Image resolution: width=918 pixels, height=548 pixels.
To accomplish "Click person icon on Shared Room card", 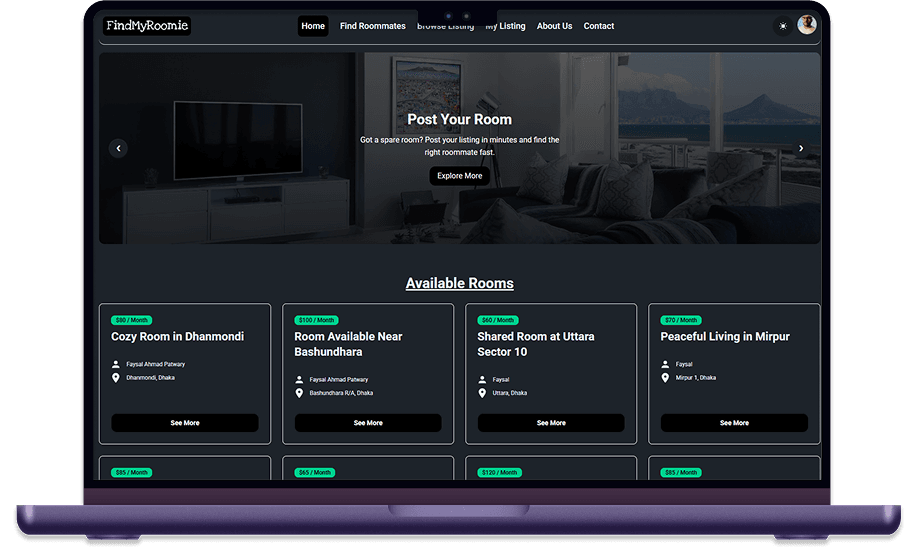I will [x=482, y=380].
